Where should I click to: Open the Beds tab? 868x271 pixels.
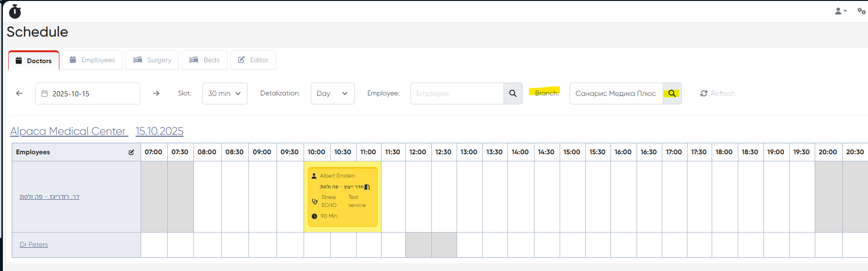(205, 60)
